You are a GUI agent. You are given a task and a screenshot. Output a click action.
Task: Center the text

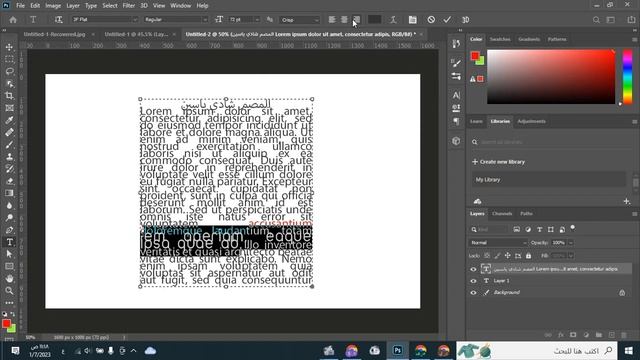pos(344,20)
